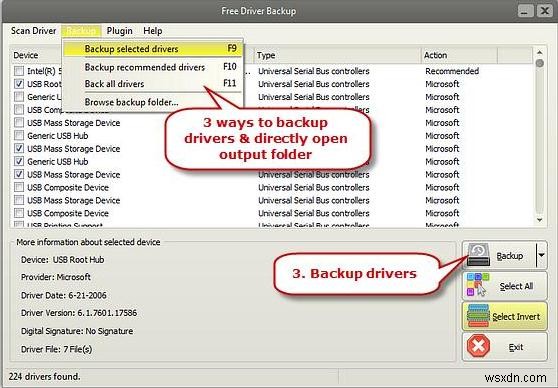Check the USB Printing Support checkbox
The height and width of the screenshot is (388, 558).
[19, 225]
